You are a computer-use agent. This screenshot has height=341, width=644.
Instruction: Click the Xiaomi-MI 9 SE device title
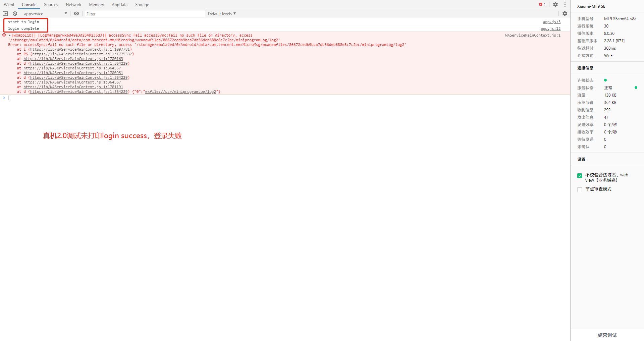click(591, 6)
